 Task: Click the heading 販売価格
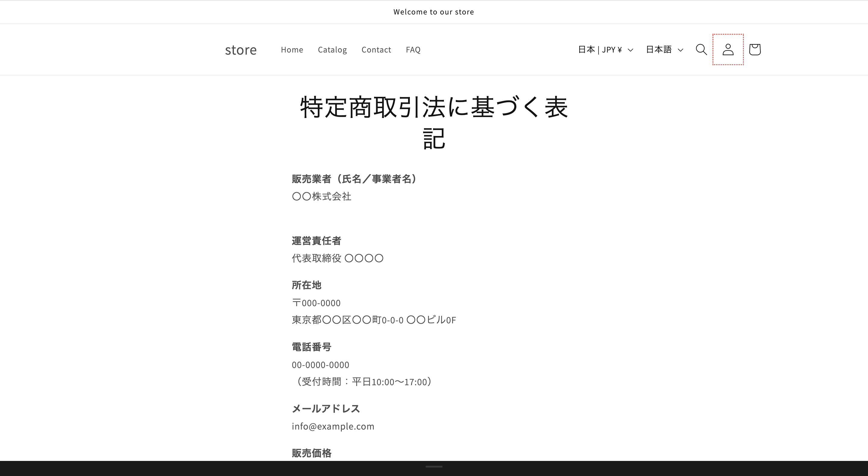tap(311, 453)
